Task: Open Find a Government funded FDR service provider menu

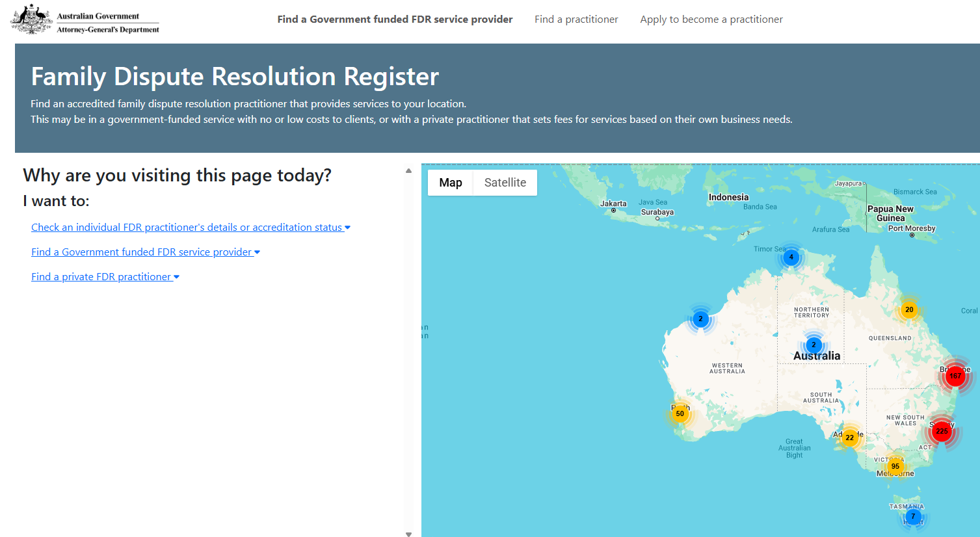Action: click(395, 20)
